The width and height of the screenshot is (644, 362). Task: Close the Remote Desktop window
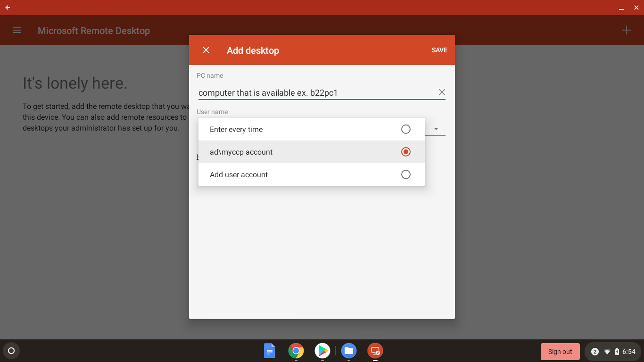tap(636, 8)
